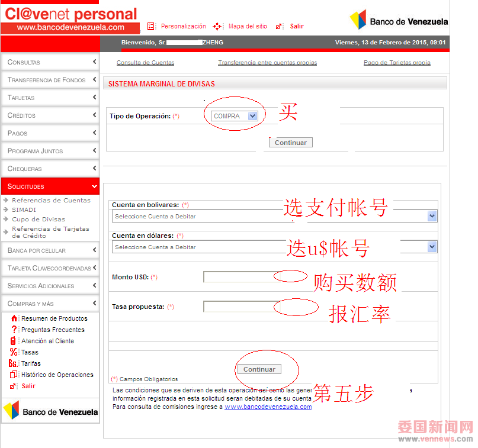Open the Cuenta en dólares dropdown arrow
The image size is (478, 448).
(x=432, y=247)
